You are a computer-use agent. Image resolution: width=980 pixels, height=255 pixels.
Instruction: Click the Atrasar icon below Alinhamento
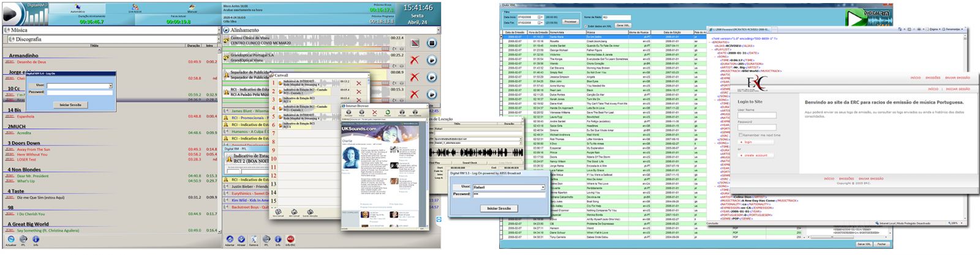coord(241,239)
